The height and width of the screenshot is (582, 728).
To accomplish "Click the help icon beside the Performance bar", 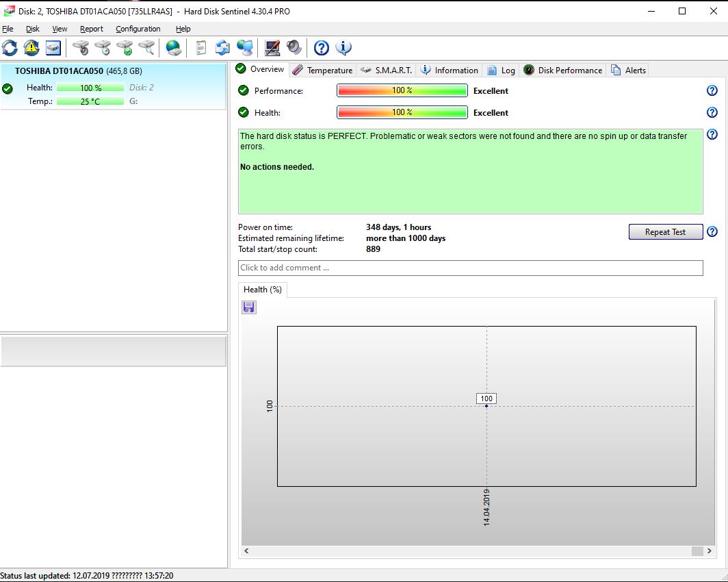I will 712,90.
